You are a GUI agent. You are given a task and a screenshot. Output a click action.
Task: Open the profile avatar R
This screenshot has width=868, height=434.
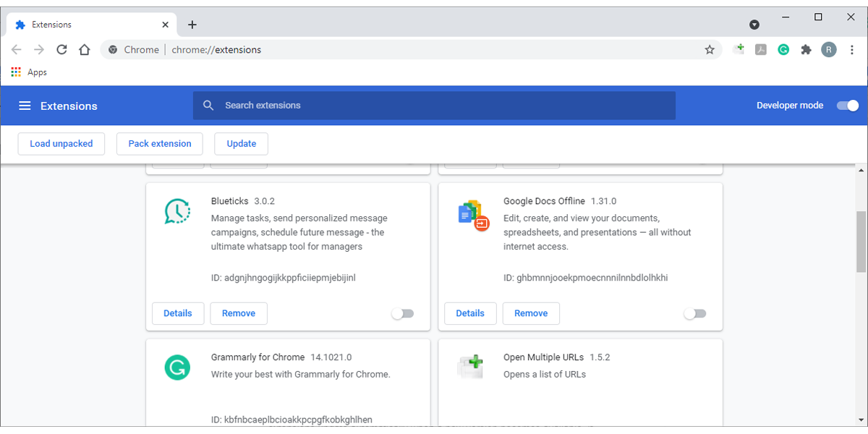(x=829, y=50)
